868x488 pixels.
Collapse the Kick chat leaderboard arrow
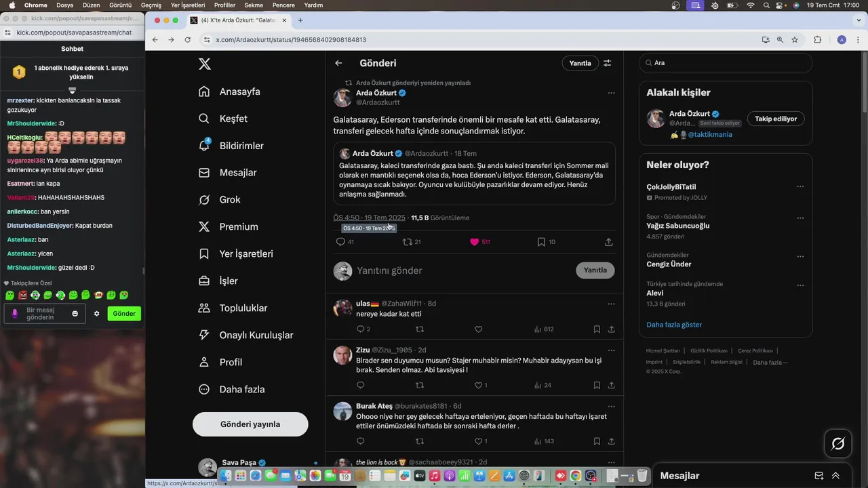pyautogui.click(x=73, y=90)
